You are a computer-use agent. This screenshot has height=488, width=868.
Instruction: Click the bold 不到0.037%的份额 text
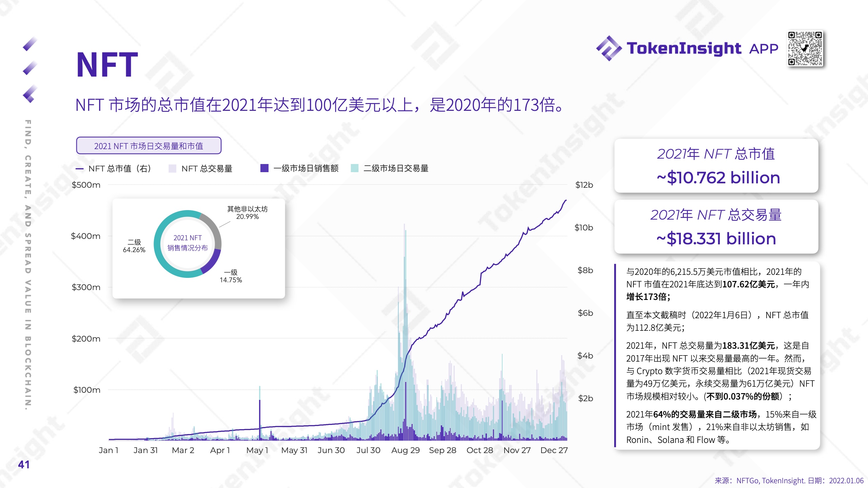743,396
